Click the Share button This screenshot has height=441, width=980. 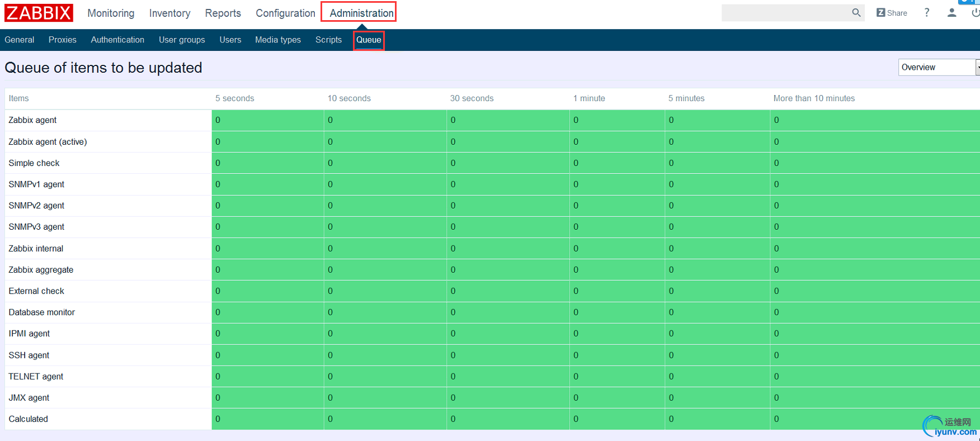(892, 13)
